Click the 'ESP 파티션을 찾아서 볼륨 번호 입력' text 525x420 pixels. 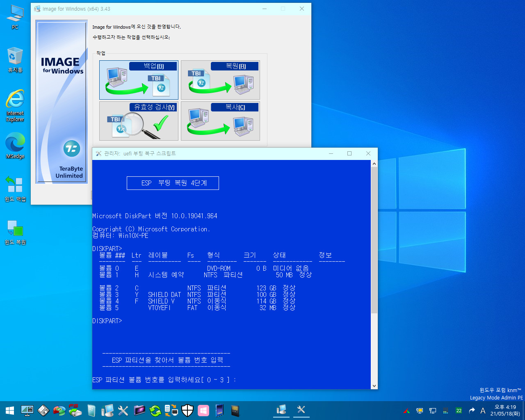tap(167, 360)
